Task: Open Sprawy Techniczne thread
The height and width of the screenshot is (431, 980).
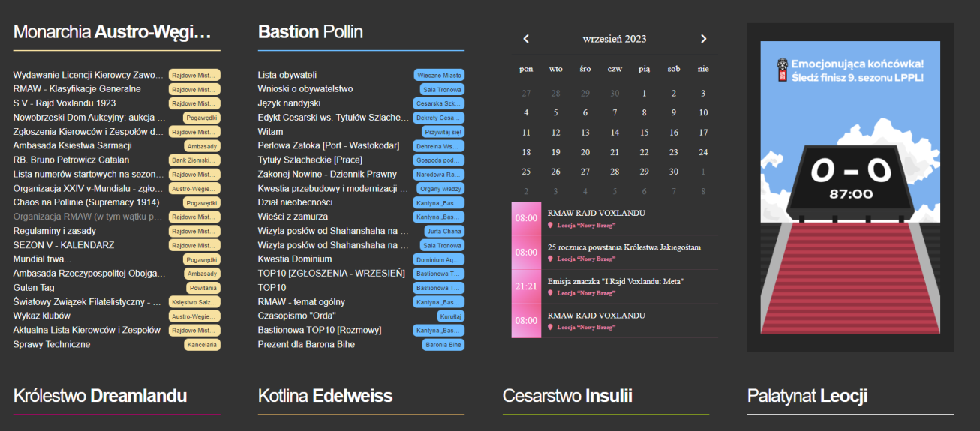Action: tap(52, 344)
